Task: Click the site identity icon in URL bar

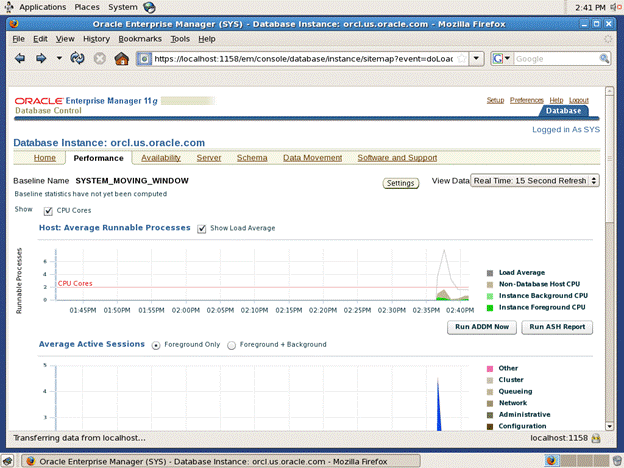Action: pos(144,59)
